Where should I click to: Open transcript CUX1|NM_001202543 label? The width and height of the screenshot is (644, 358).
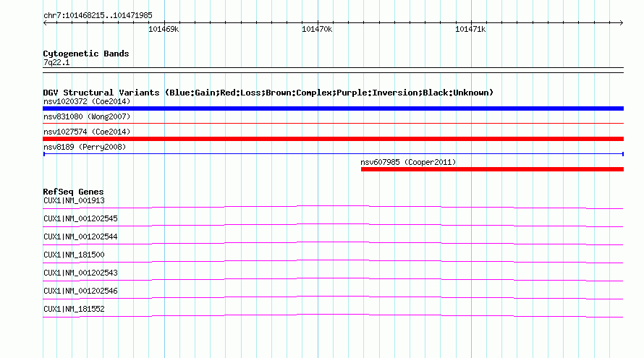(x=80, y=273)
